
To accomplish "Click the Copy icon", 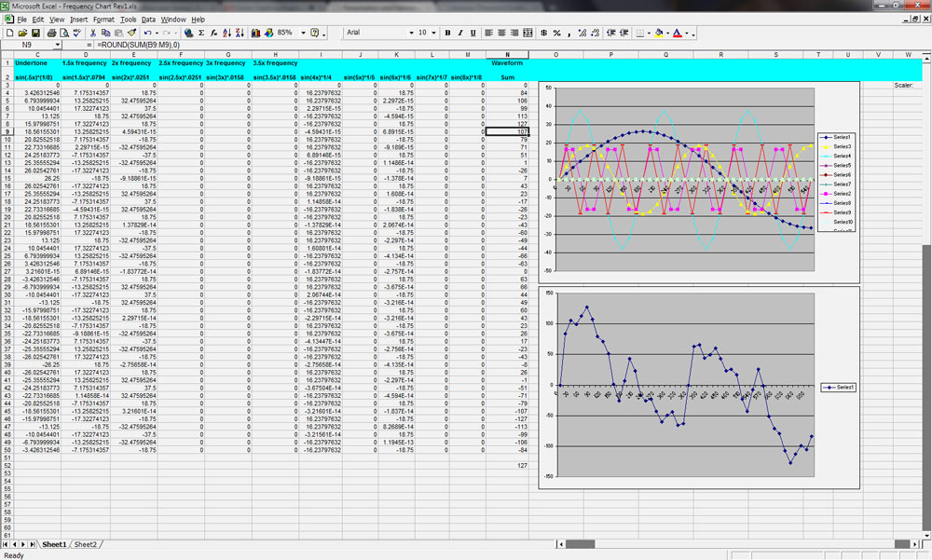I will coord(106,33).
